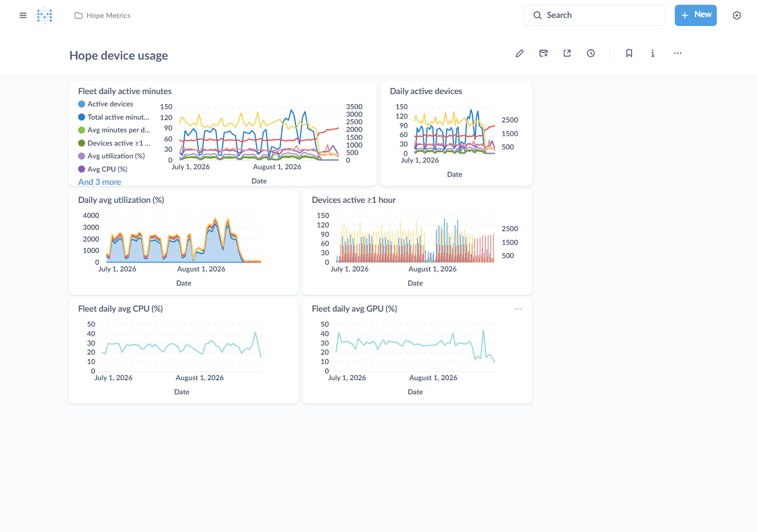Bookmark this dashboard

629,53
